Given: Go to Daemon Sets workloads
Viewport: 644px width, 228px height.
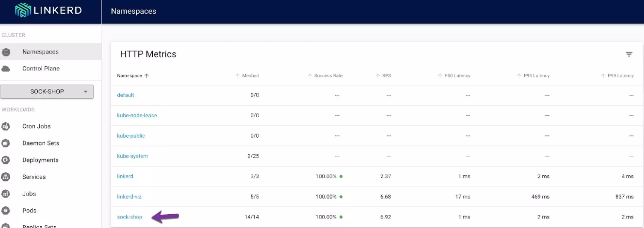Looking at the screenshot, I should click(51, 143).
